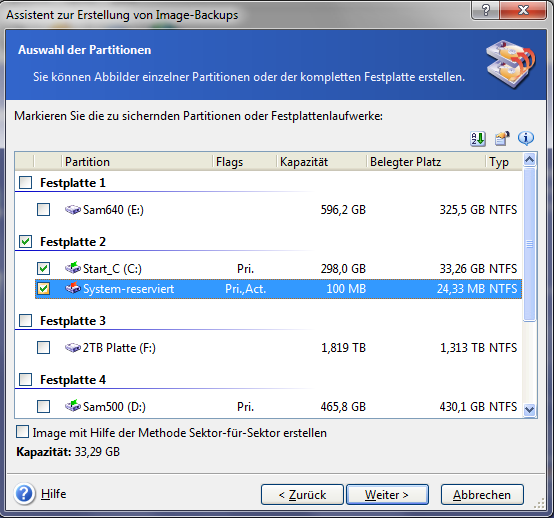Check the Festplatte 4 checkbox
The height and width of the screenshot is (521, 555).
click(25, 380)
